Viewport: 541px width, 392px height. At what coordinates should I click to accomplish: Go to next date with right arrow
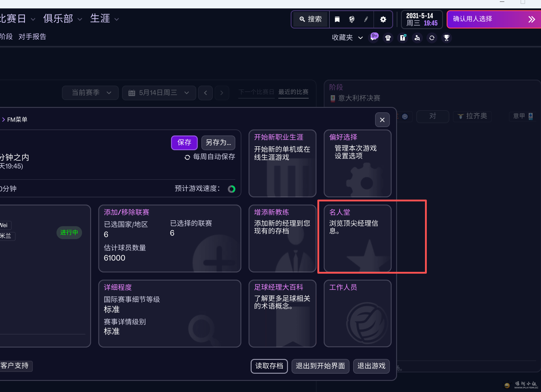click(x=222, y=93)
